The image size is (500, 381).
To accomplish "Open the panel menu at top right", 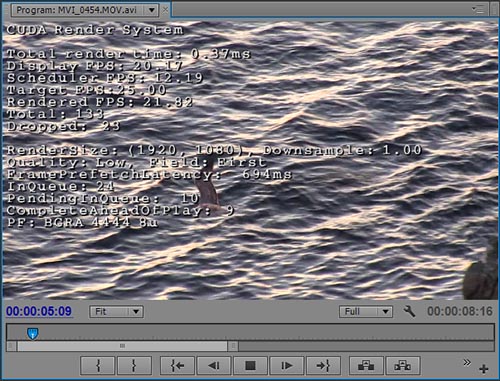I will 478,9.
